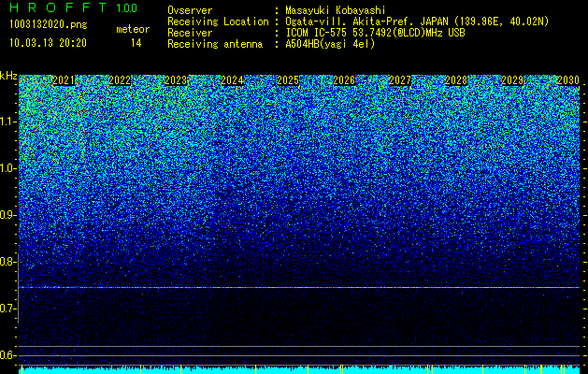Viewport: 588px width, 374px height.
Task: Click the horizontal carrier signal line near 0.75 kHz
Action: tap(299, 287)
